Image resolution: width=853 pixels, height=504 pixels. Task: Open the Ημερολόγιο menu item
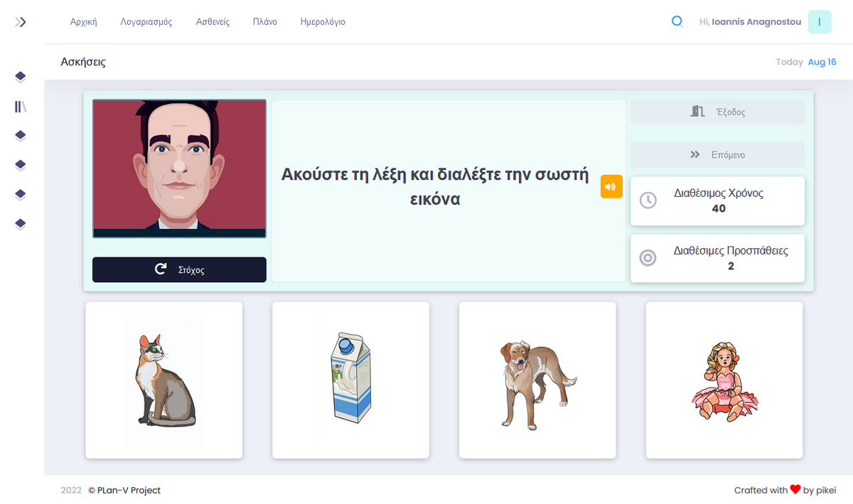323,22
